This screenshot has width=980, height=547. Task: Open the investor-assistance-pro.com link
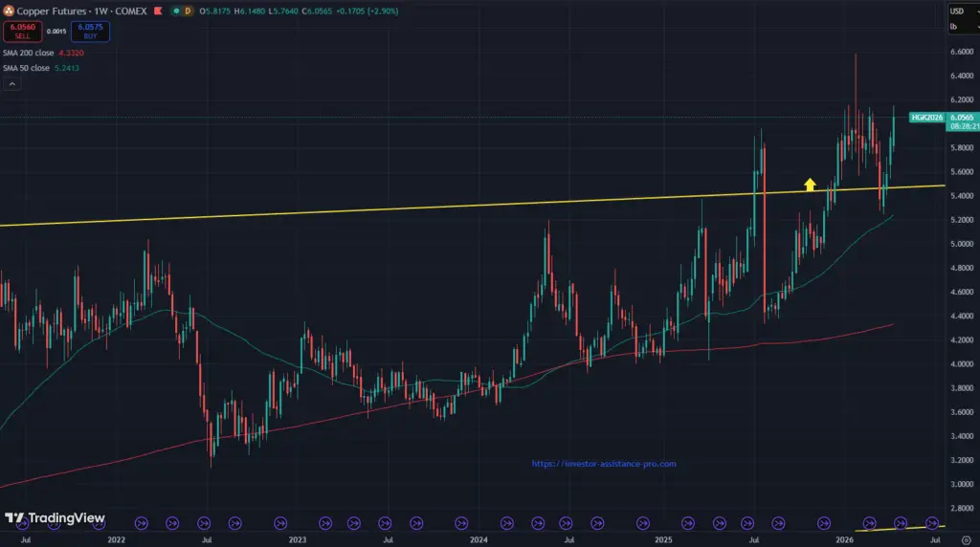pyautogui.click(x=604, y=464)
